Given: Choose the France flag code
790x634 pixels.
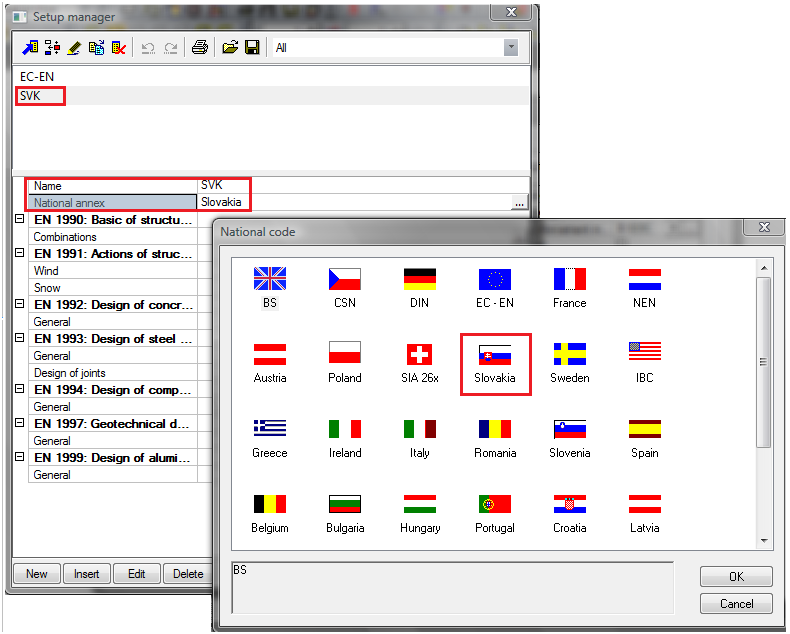Looking at the screenshot, I should [x=570, y=288].
